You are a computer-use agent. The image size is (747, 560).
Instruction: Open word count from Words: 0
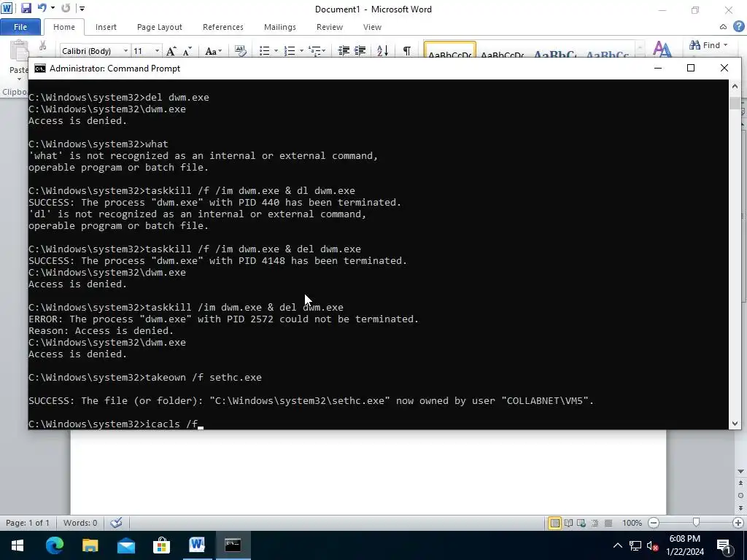(x=80, y=523)
